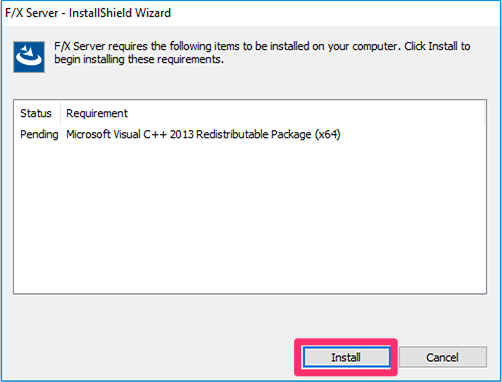
Task: Click the (x64) text in the requirement
Action: (x=328, y=134)
